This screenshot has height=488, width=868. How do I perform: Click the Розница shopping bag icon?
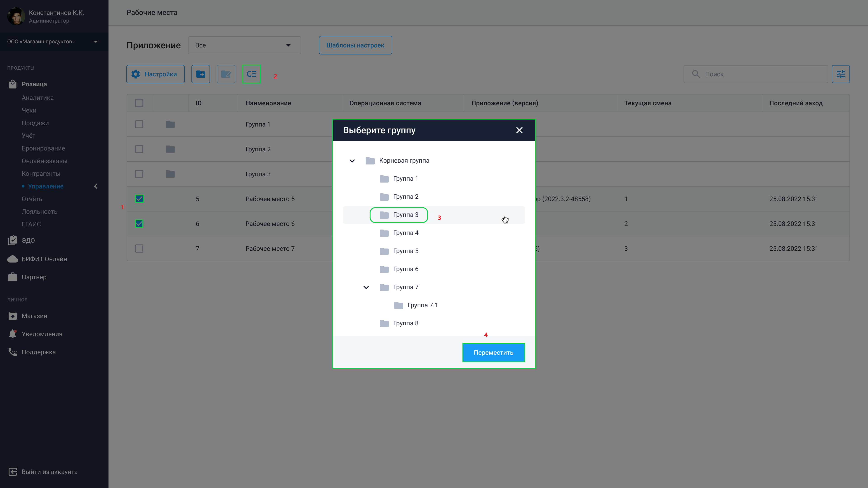coord(12,84)
